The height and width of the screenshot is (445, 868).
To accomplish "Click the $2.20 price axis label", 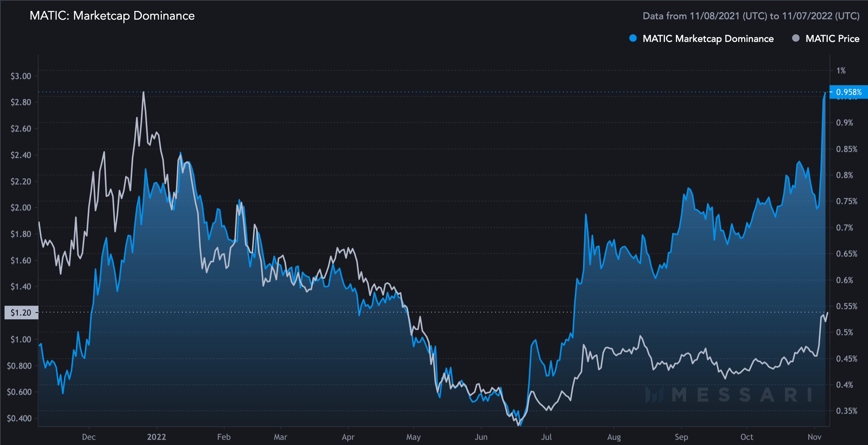I will tap(21, 182).
